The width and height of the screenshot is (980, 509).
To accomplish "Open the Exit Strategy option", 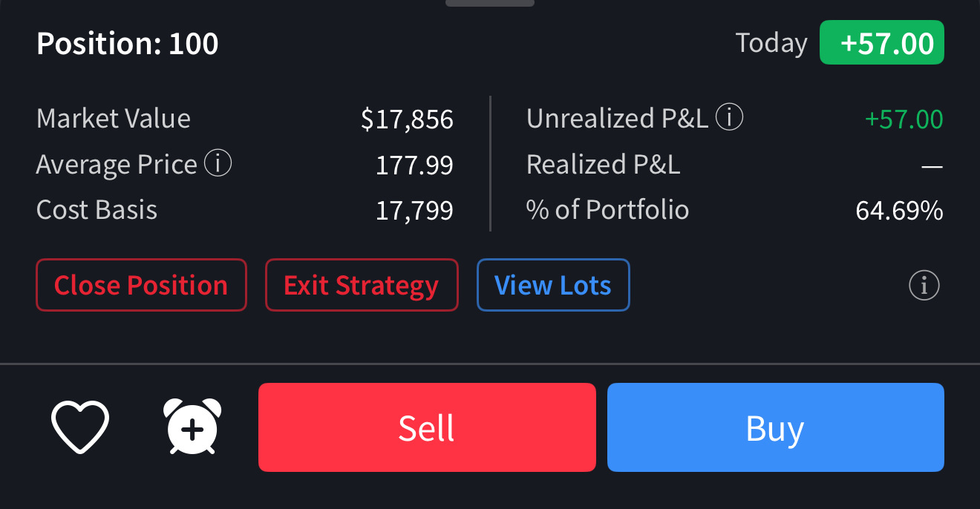I will [x=362, y=285].
